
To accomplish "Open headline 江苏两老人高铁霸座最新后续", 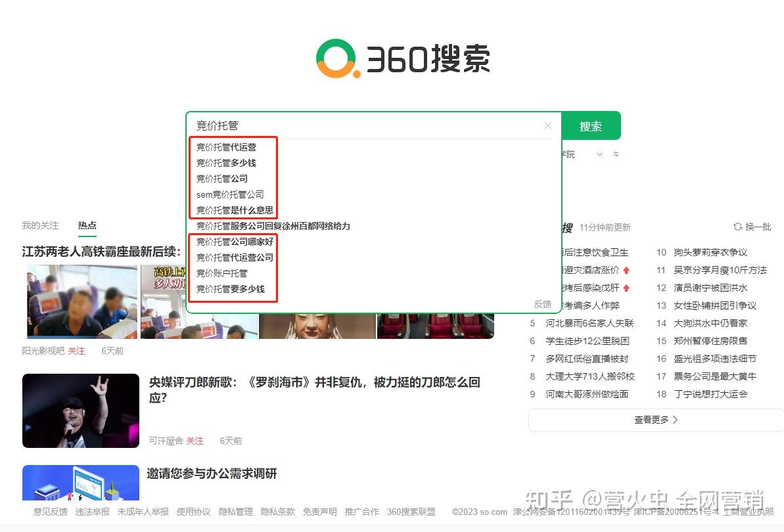I will coord(101,252).
